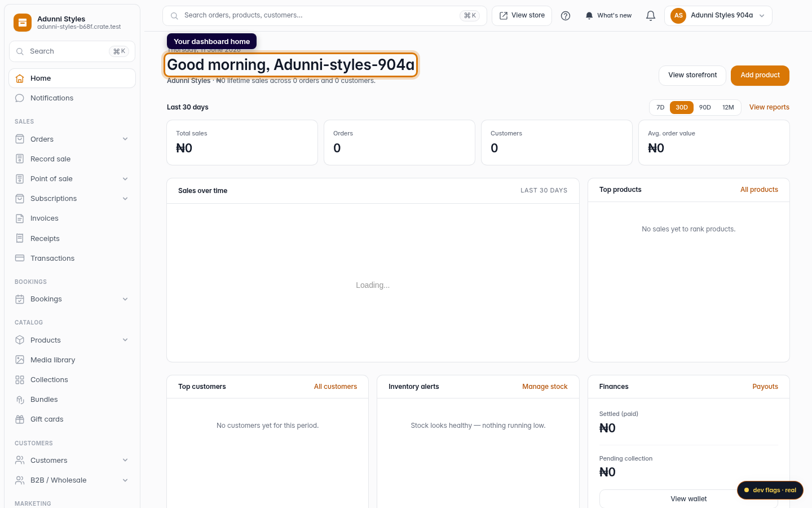Click the Invoices document icon
Viewport: 812px width, 508px height.
tap(20, 218)
